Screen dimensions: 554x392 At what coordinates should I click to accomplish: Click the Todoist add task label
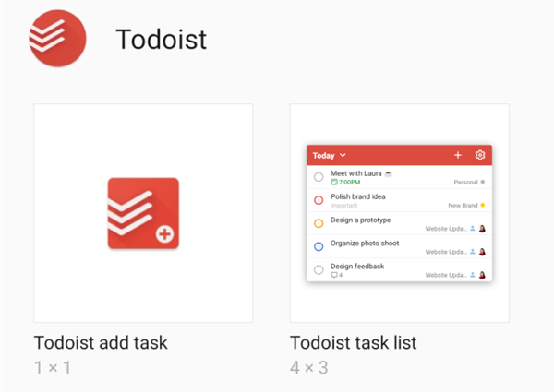101,342
